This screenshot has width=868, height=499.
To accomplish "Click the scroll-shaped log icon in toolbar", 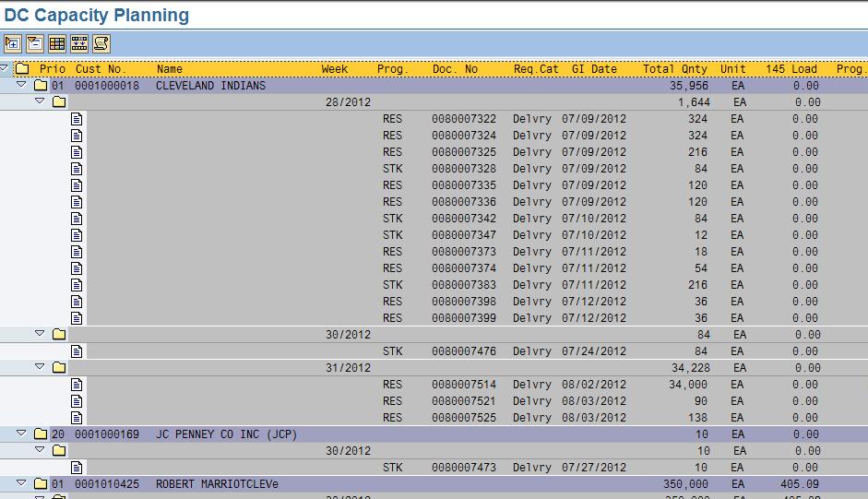I will pos(101,43).
